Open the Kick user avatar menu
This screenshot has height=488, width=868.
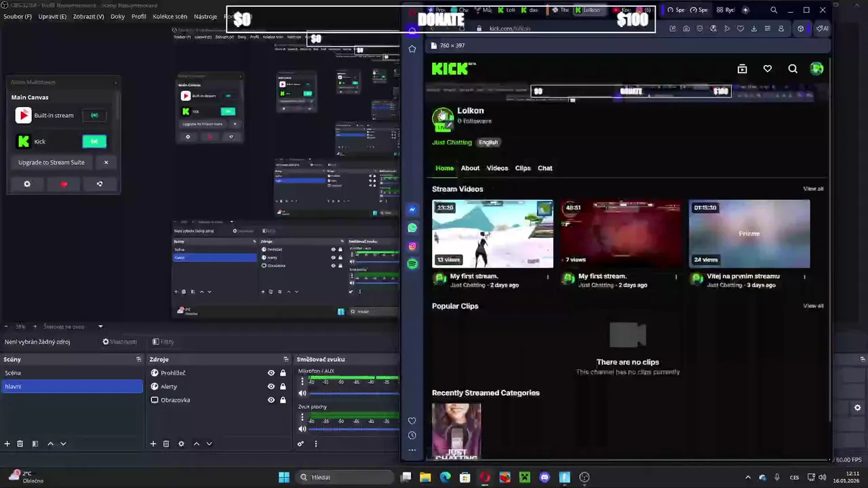click(817, 68)
